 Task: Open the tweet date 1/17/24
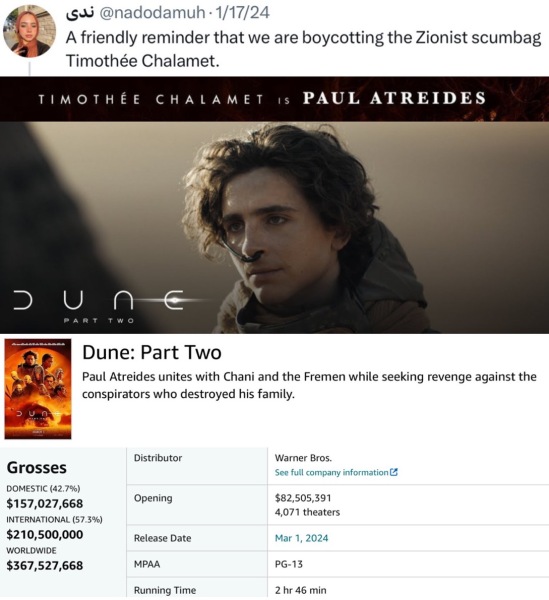pos(243,13)
